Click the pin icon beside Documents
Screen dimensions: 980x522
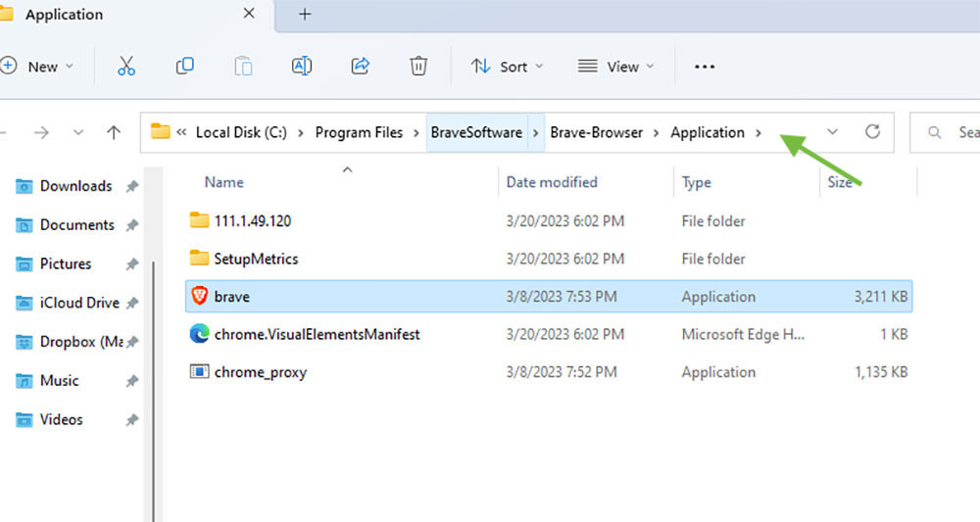coord(132,225)
